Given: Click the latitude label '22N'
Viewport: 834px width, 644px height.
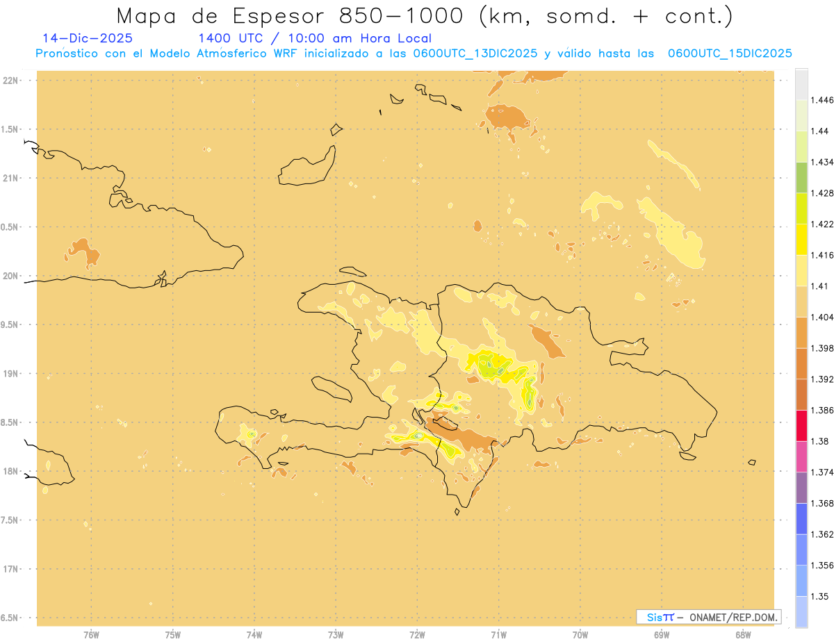Looking at the screenshot, I should tap(11, 81).
